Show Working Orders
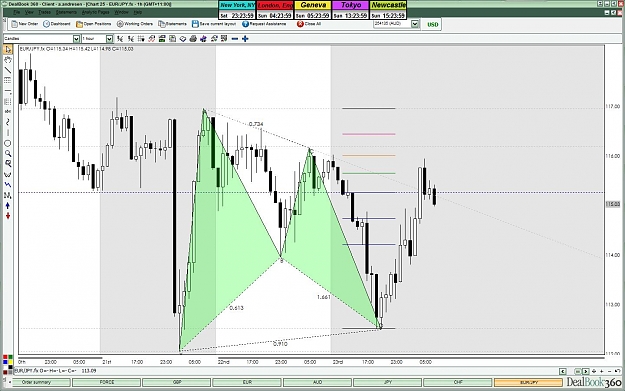Viewport: 625px width, 391px height. [135, 24]
